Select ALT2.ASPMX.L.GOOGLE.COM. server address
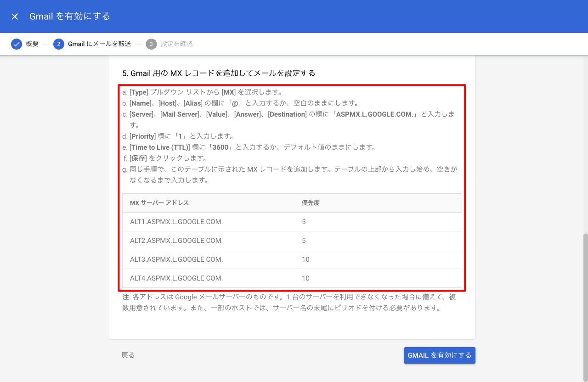 tap(176, 241)
